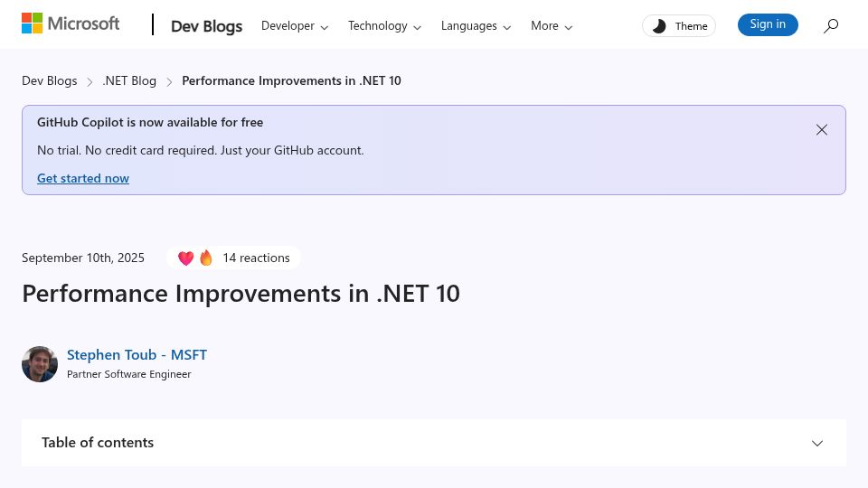
Task: Expand the Developer menu
Action: (x=295, y=26)
